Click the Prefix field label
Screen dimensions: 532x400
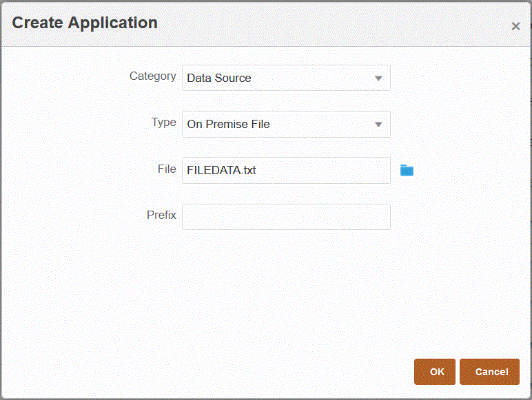click(161, 215)
